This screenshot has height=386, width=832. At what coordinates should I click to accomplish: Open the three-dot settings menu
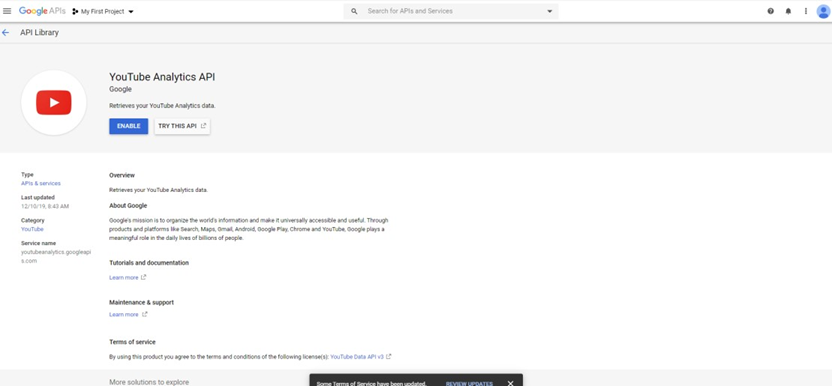(805, 11)
